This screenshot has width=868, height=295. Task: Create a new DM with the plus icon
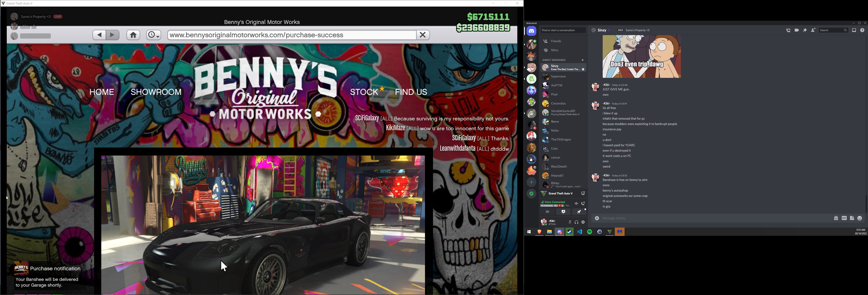coord(583,60)
